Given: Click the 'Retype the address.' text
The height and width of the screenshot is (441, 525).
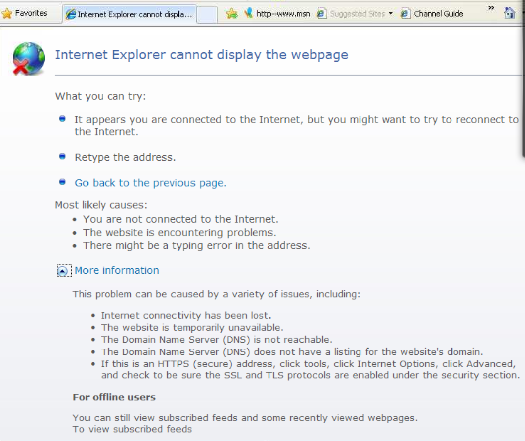Looking at the screenshot, I should 125,157.
